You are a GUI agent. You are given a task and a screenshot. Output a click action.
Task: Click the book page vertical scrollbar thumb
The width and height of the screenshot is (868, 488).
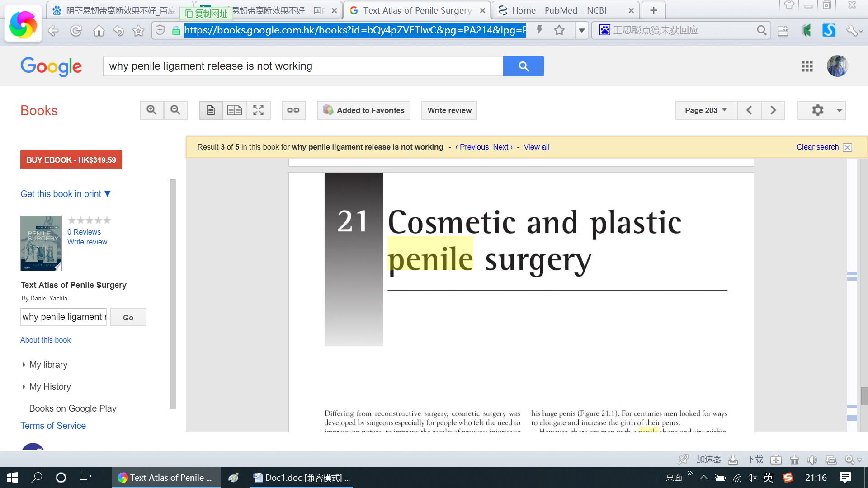click(x=864, y=396)
